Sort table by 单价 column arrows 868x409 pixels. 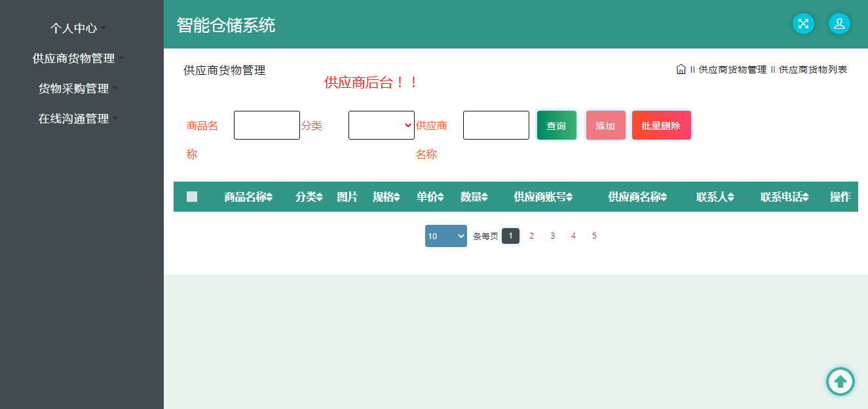(x=441, y=197)
